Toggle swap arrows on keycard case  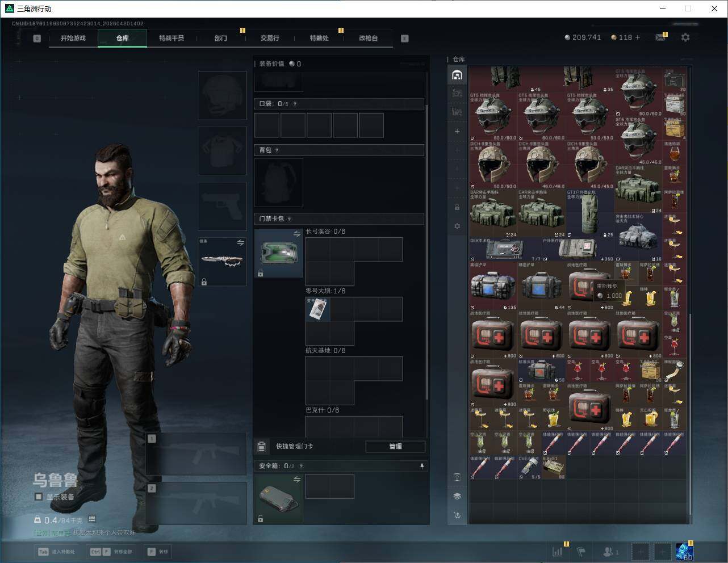pos(296,234)
